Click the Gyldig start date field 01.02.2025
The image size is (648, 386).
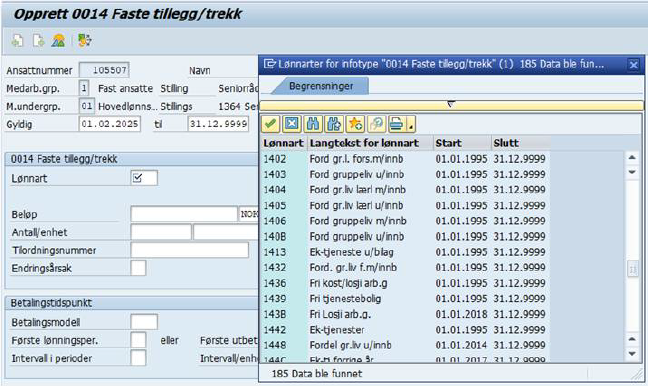pyautogui.click(x=110, y=124)
